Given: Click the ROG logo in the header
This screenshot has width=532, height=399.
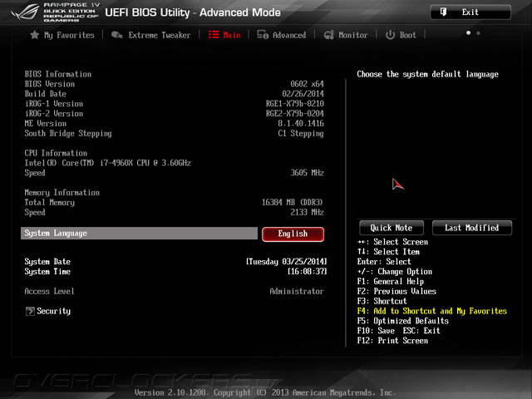Looking at the screenshot, I should click(x=25, y=12).
